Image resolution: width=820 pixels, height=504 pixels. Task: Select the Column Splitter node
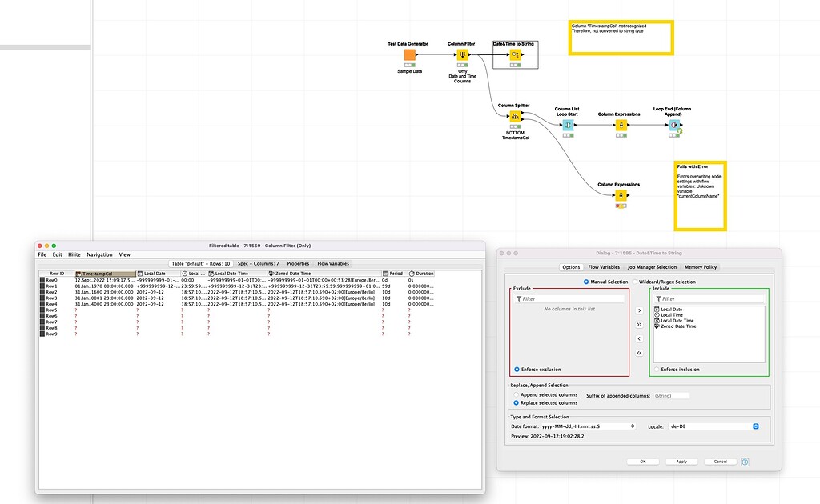point(517,116)
